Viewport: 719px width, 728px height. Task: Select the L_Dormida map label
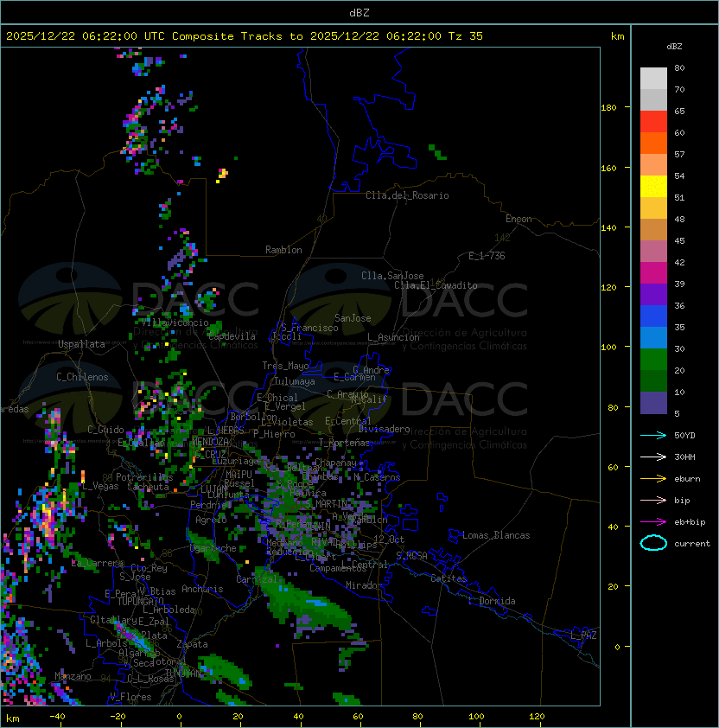pos(492,601)
